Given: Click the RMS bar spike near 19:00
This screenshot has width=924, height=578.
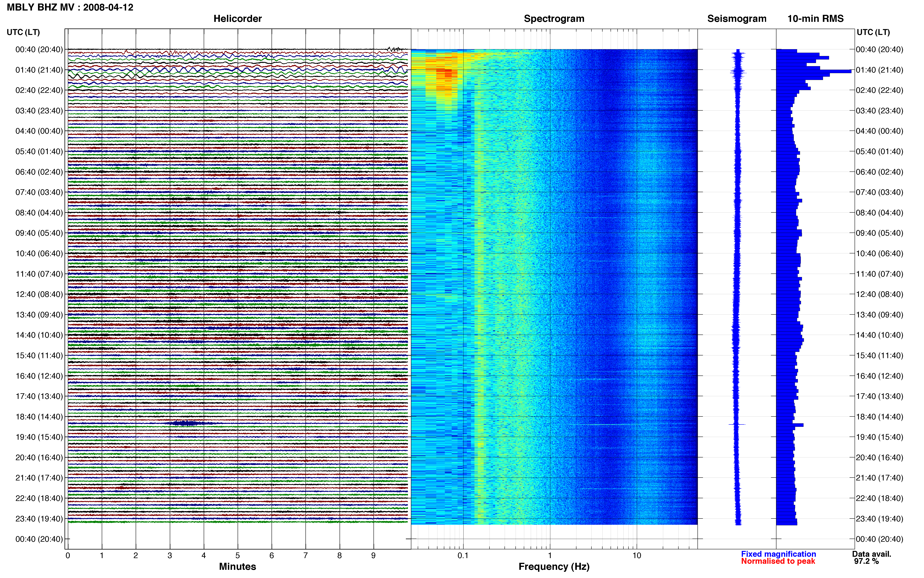Looking at the screenshot, I should 790,425.
